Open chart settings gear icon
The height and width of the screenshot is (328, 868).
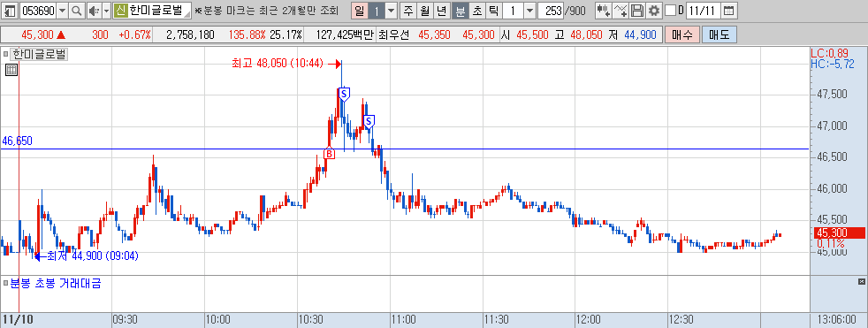[654, 11]
